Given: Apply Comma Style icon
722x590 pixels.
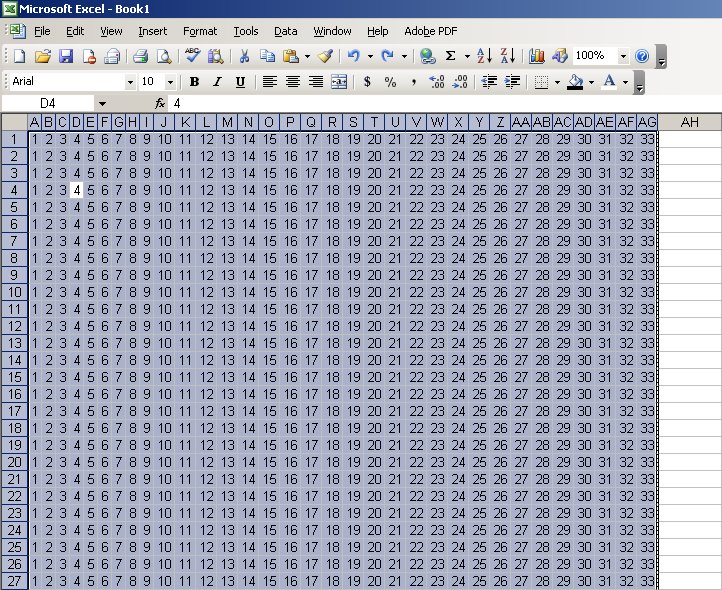Looking at the screenshot, I should [x=413, y=82].
